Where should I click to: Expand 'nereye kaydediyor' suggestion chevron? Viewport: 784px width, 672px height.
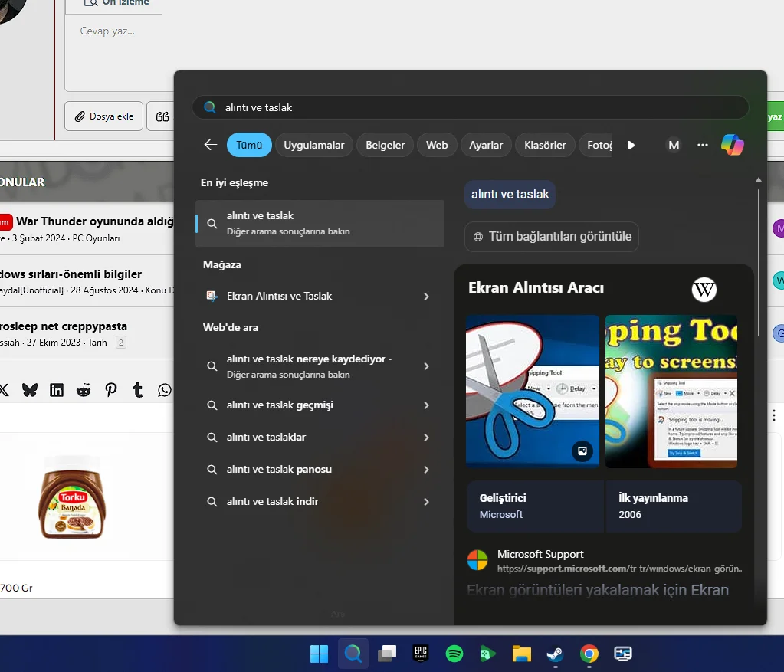(x=426, y=366)
